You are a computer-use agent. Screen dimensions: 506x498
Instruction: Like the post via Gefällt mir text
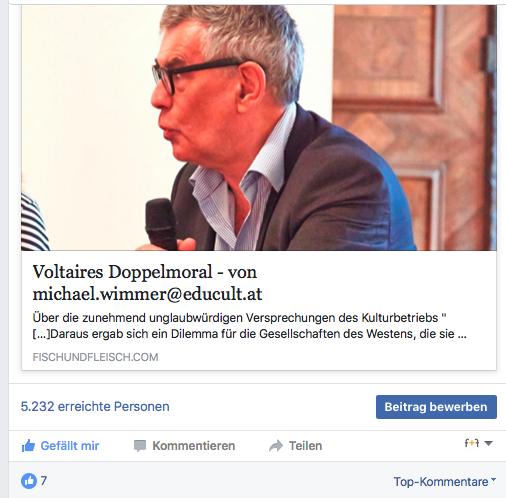point(70,446)
